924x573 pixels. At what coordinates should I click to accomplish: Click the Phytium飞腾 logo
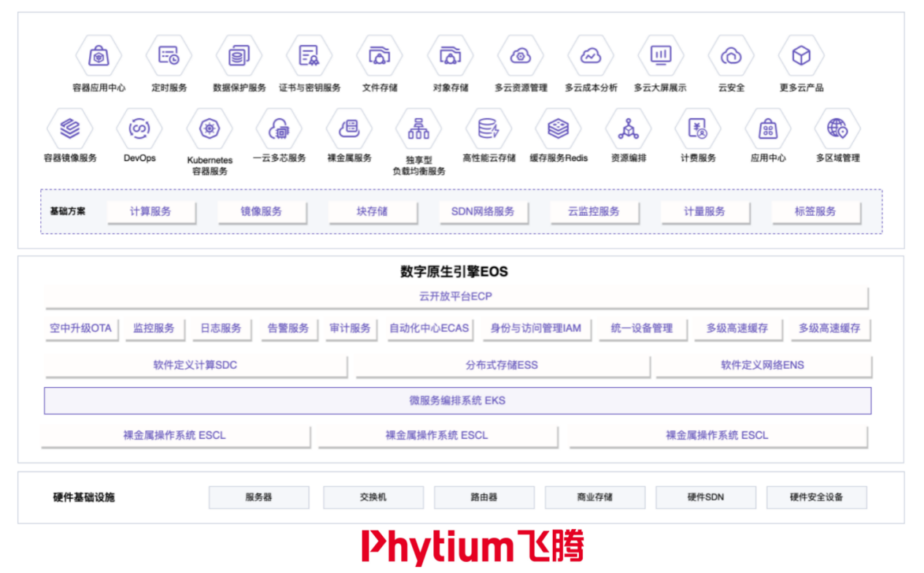[473, 547]
